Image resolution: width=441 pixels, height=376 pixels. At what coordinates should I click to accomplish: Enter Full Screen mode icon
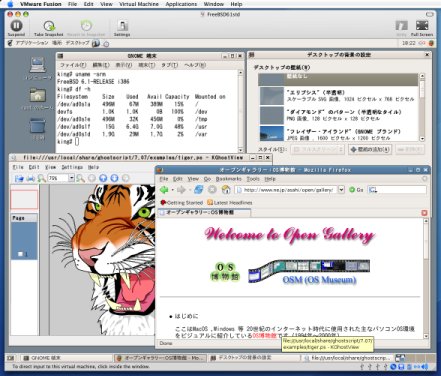pos(422,28)
